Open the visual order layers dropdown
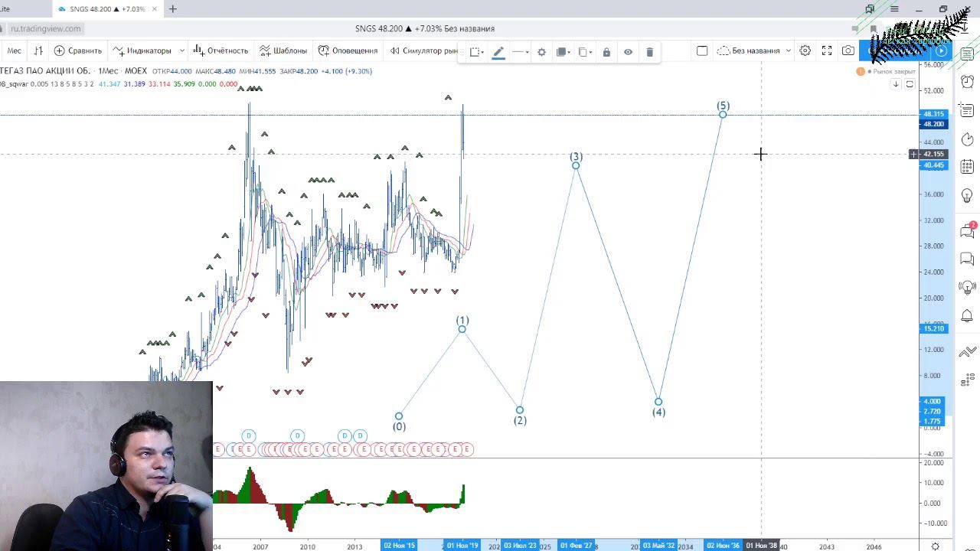 pos(563,52)
